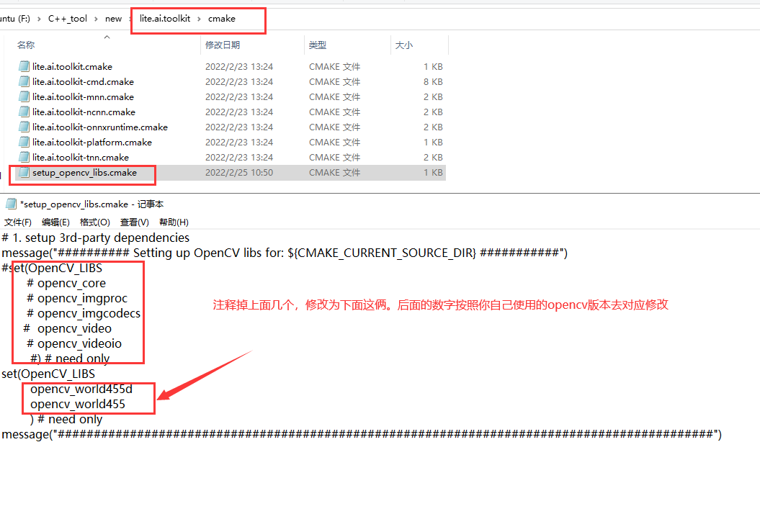The width and height of the screenshot is (760, 532).
Task: Click the Notepad title bar icon
Action: click(11, 204)
